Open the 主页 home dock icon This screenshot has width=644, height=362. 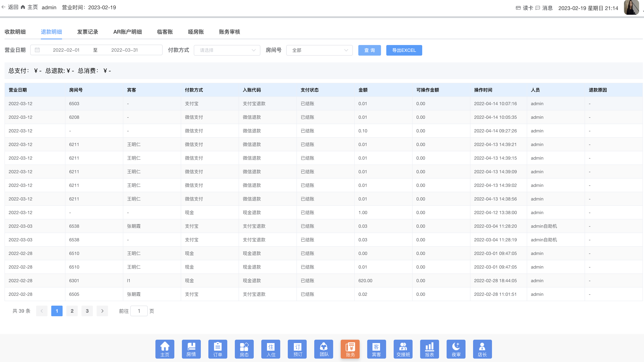point(165,349)
